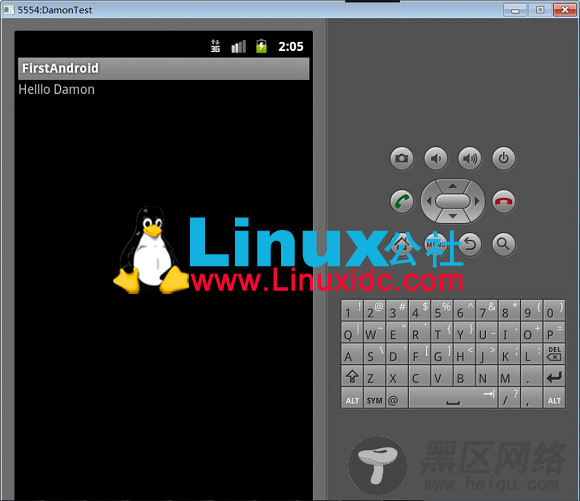Click the SYM key
580x501 pixels.
374,398
